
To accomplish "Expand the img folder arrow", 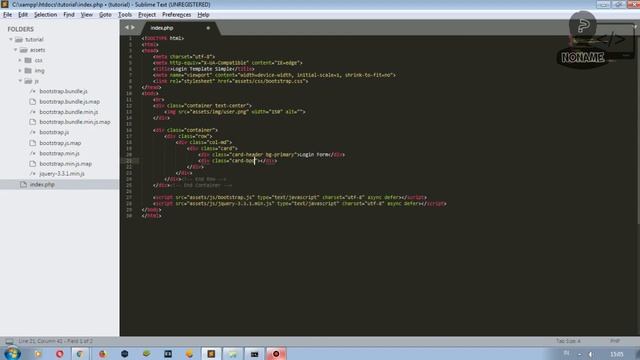I will [20, 71].
